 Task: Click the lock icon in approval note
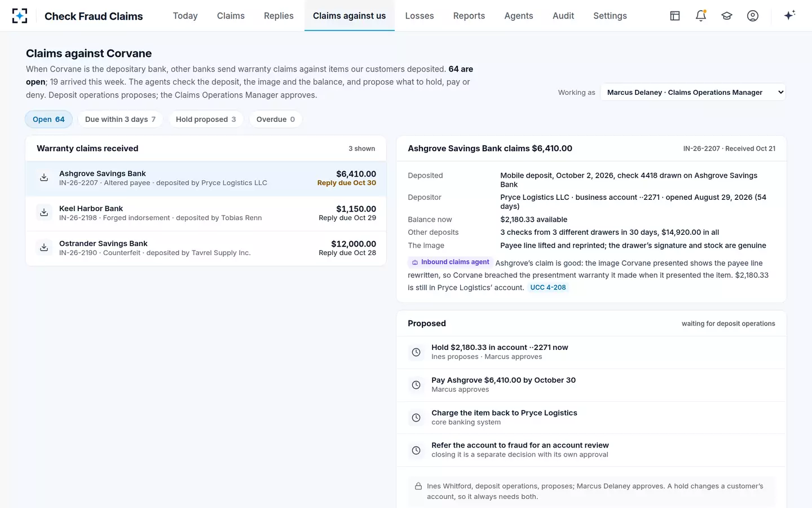pos(418,486)
